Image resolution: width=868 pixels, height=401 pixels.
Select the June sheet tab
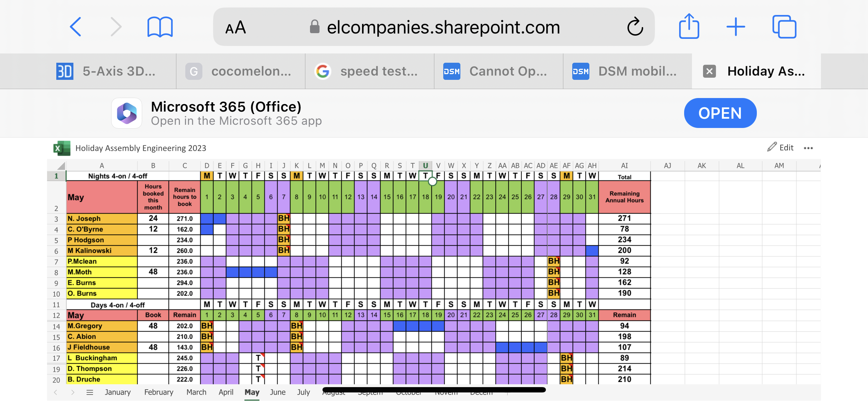pyautogui.click(x=278, y=392)
